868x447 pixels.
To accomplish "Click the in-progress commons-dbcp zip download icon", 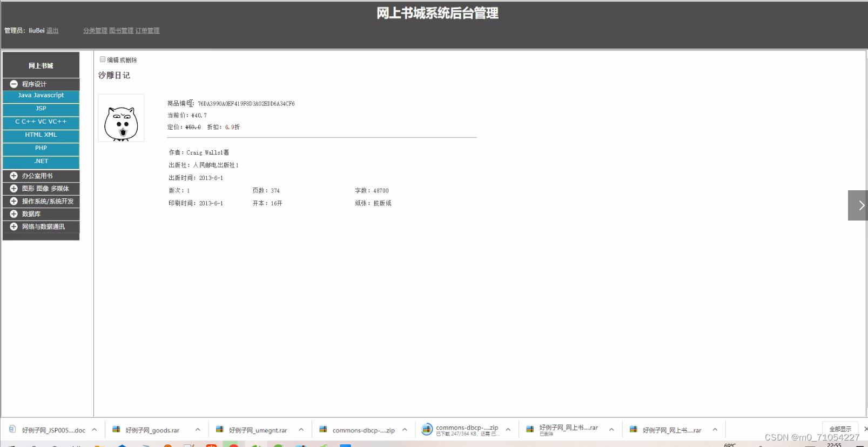I will point(427,429).
